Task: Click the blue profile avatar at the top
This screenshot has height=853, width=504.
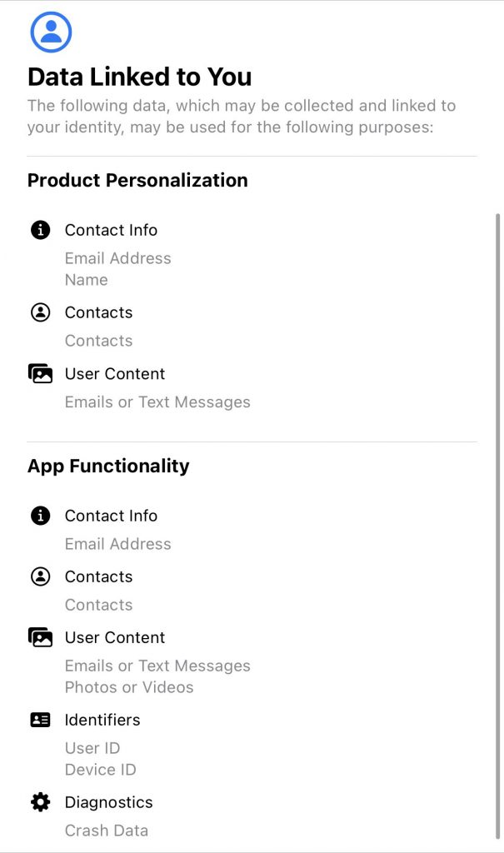Action: [49, 32]
